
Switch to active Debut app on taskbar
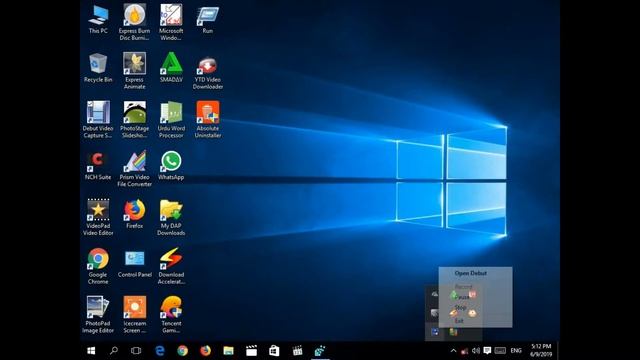tap(320, 351)
